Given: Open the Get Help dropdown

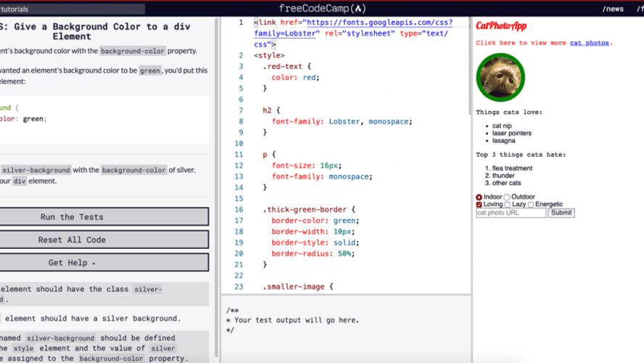Looking at the screenshot, I should pos(104,263).
